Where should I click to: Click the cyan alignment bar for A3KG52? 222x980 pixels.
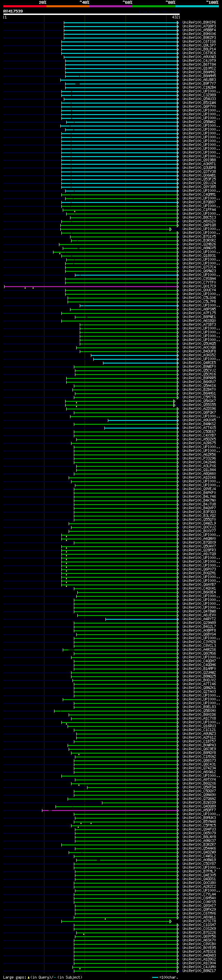coord(134,355)
